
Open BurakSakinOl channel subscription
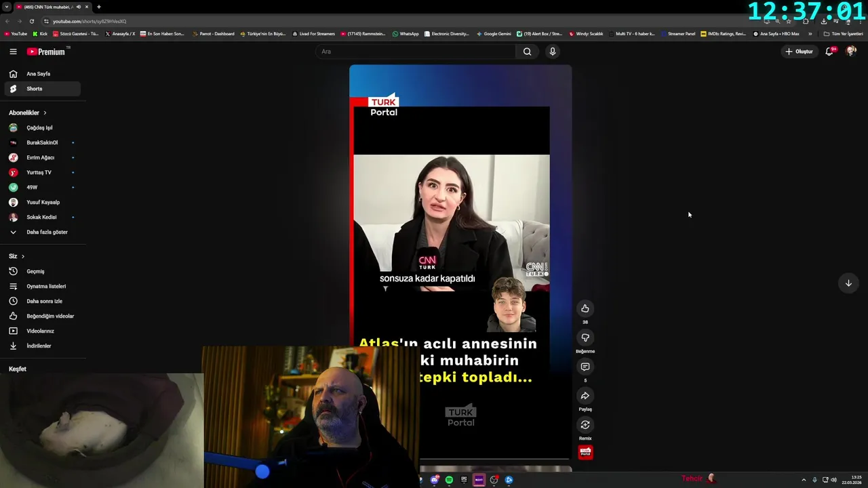click(43, 142)
